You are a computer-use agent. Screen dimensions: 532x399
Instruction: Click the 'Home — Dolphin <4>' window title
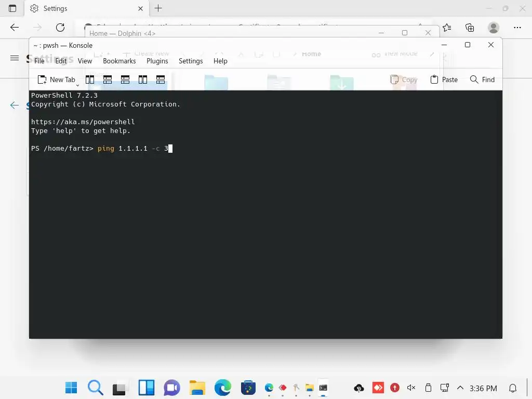123,33
